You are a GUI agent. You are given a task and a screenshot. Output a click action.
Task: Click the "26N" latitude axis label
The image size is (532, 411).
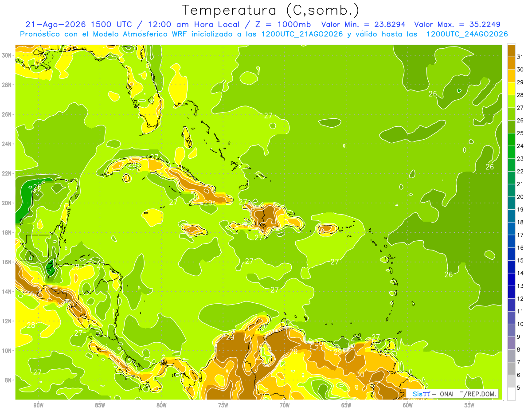click(7, 114)
